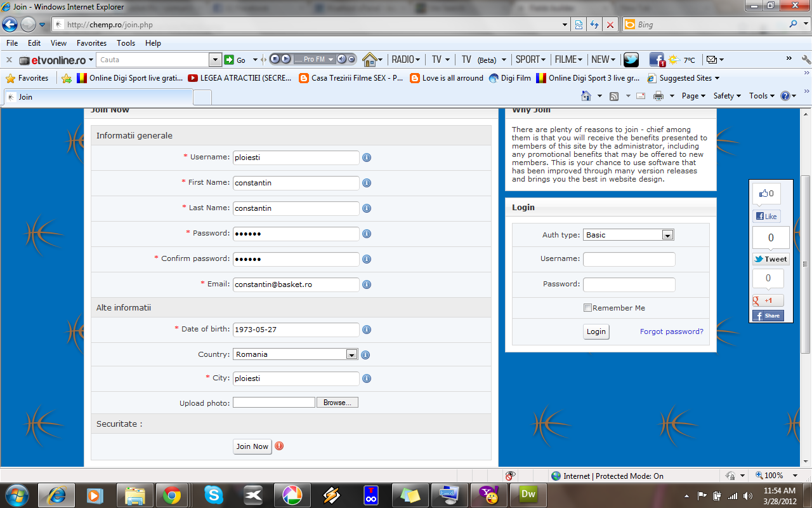Click the toolbar Twitter bird icon

tap(631, 60)
